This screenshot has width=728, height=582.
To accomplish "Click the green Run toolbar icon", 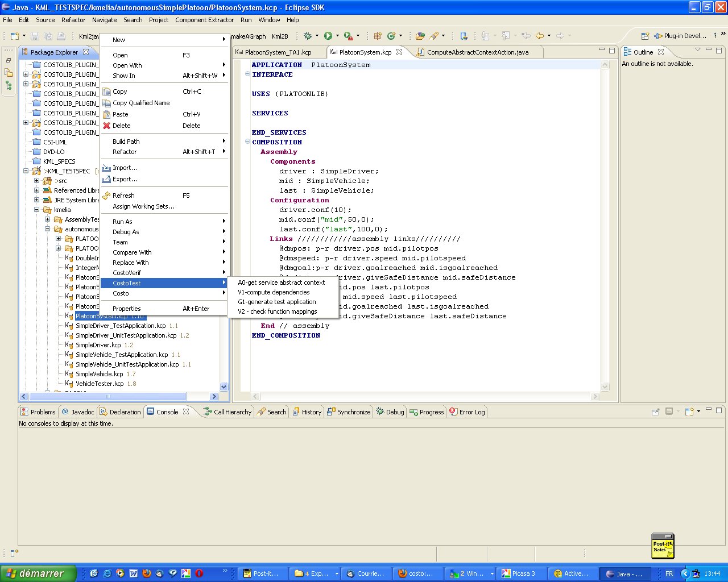I will tap(328, 36).
